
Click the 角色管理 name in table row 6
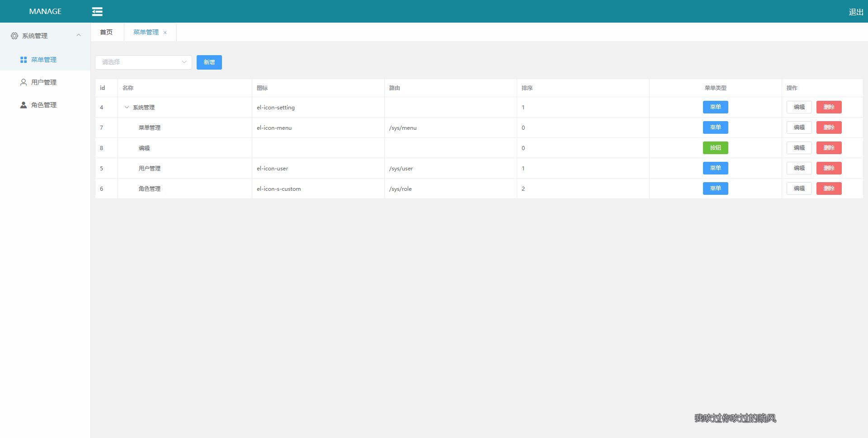point(150,189)
